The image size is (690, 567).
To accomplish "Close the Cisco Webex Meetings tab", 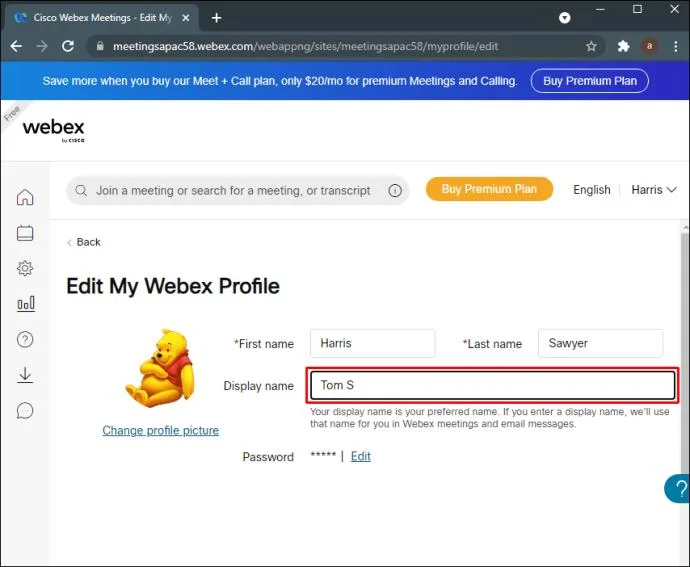I will pos(186,18).
